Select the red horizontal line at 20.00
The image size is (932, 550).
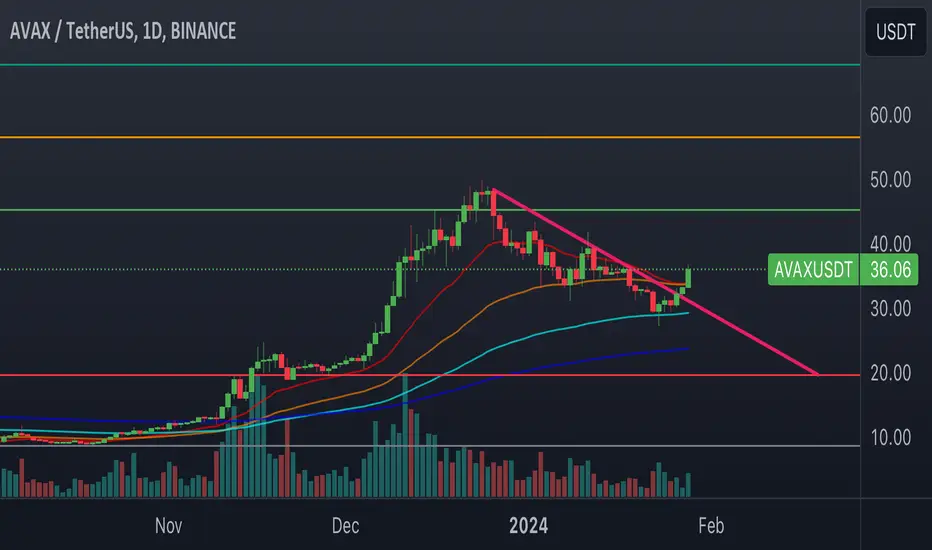click(x=430, y=375)
